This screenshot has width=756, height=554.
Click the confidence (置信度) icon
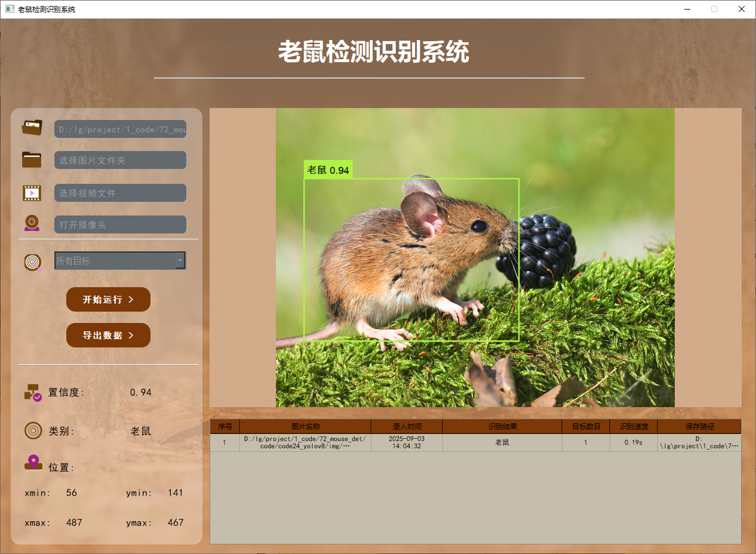coord(33,392)
